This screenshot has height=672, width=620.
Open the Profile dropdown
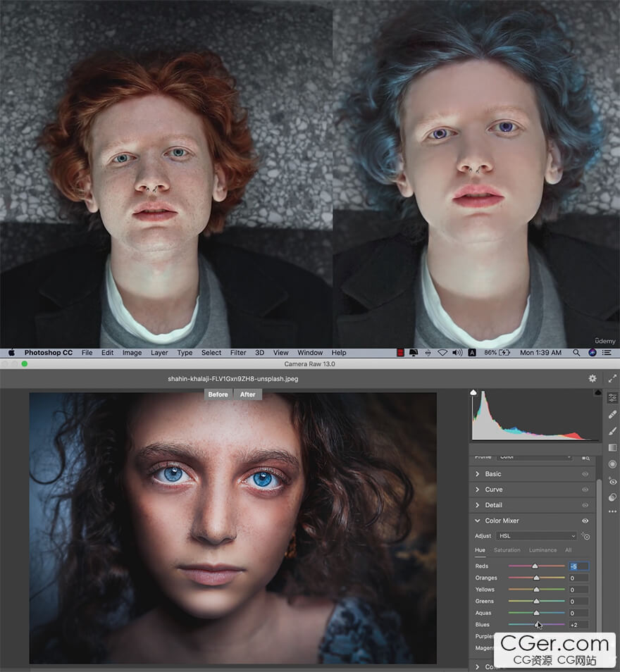pos(535,457)
